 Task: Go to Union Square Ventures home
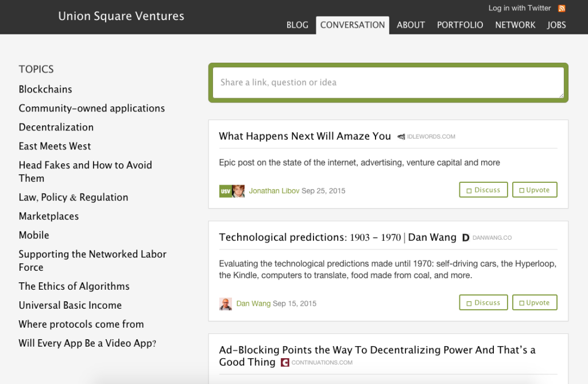click(121, 16)
